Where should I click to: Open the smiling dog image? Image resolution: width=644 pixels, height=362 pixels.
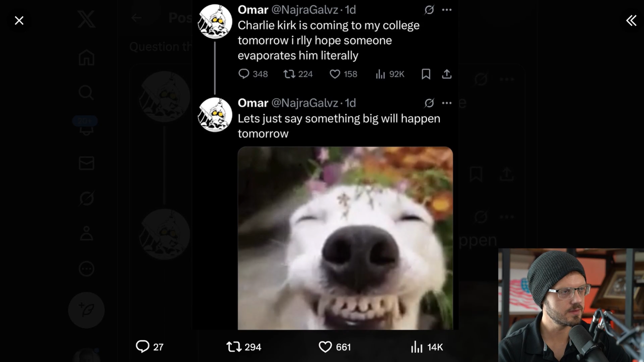click(x=345, y=238)
